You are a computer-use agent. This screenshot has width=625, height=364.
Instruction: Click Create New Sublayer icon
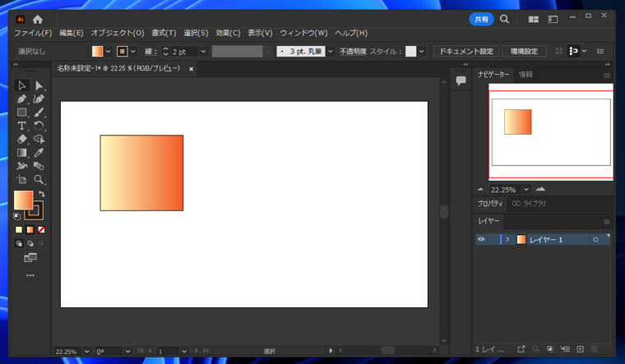[x=565, y=349]
